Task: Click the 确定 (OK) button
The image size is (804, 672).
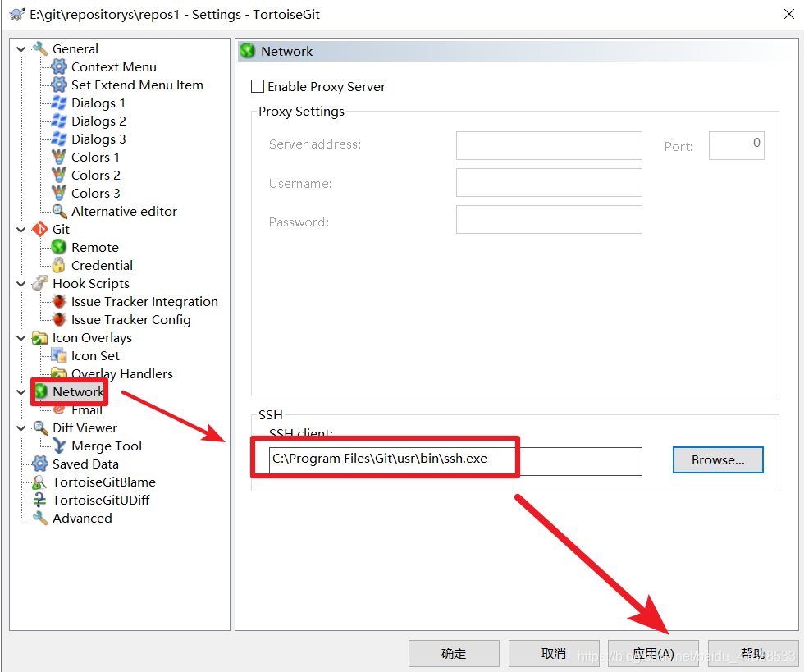Action: (x=454, y=653)
